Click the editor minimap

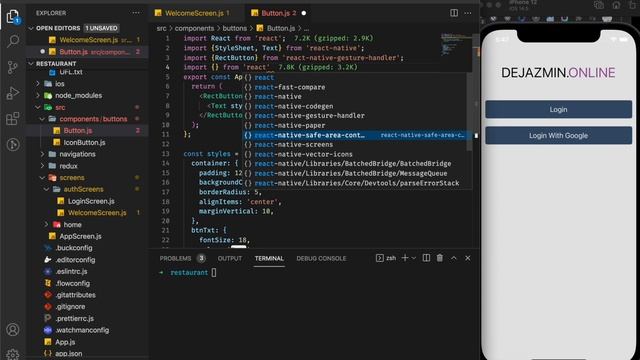[x=456, y=45]
